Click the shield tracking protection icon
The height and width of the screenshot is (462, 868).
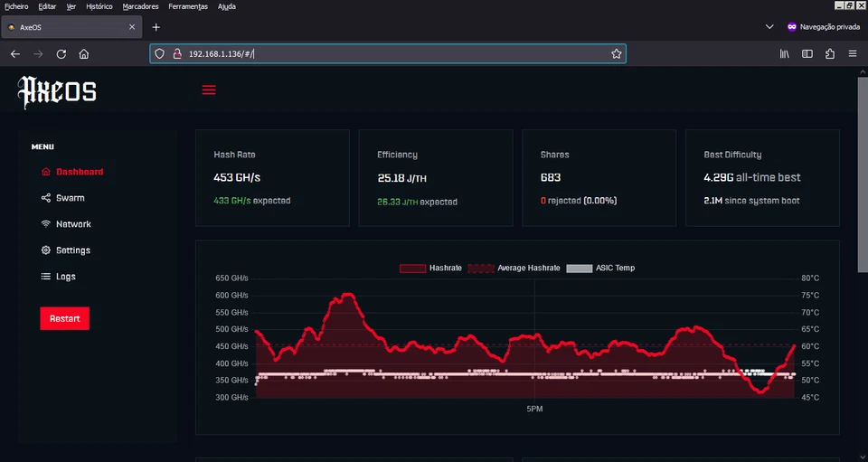[x=159, y=53]
